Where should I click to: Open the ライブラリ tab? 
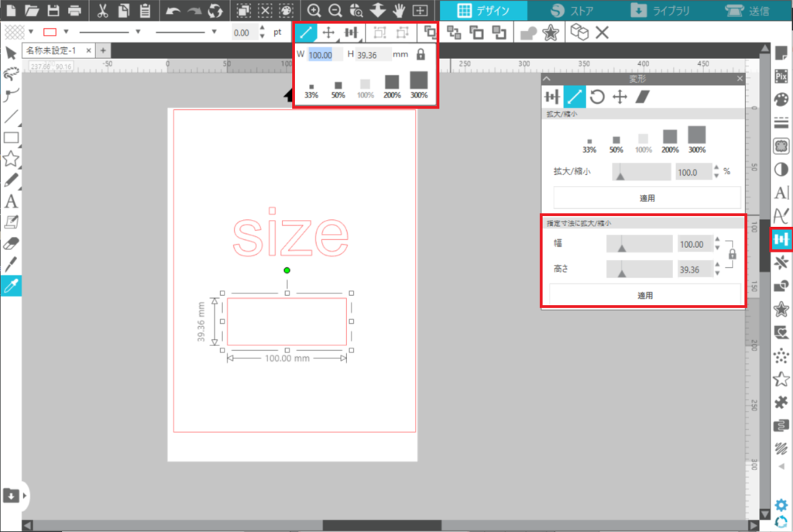[659, 11]
